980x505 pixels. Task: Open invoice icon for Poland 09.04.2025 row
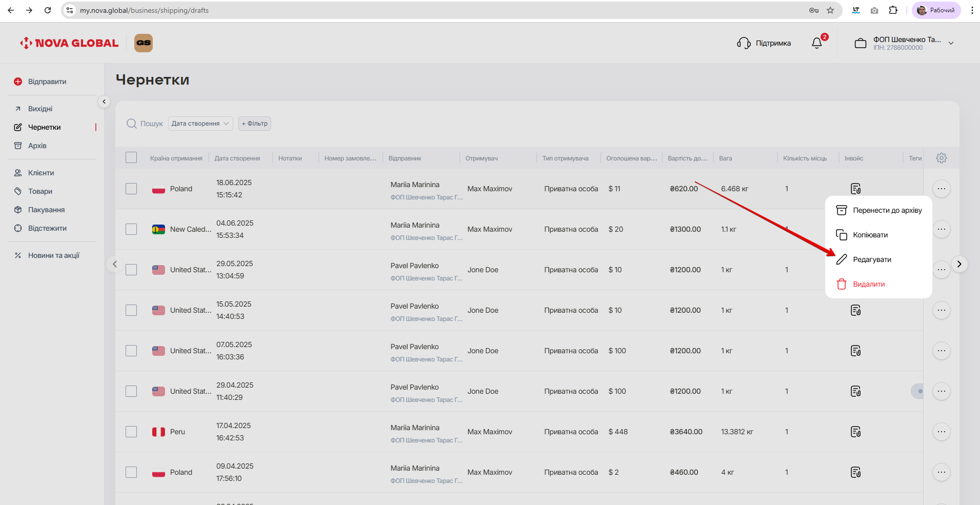855,472
